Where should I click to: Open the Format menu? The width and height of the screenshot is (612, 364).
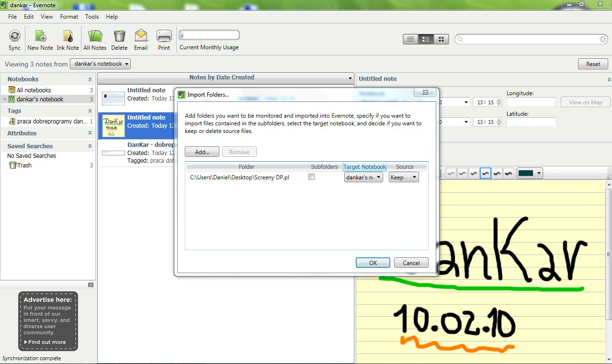[x=69, y=16]
